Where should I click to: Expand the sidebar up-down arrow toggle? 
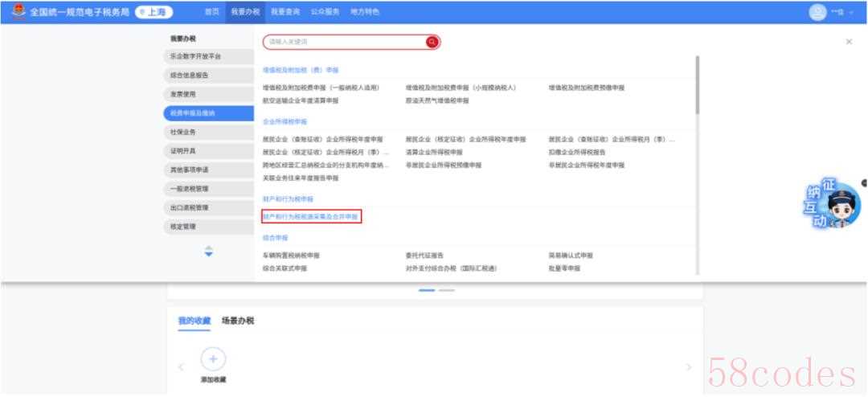point(209,252)
